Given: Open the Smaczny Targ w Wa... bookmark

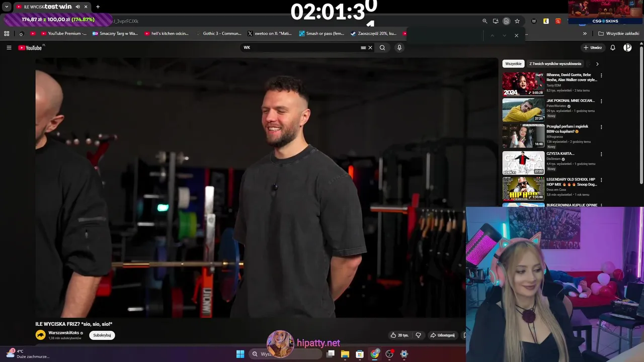Looking at the screenshot, I should click(x=115, y=34).
